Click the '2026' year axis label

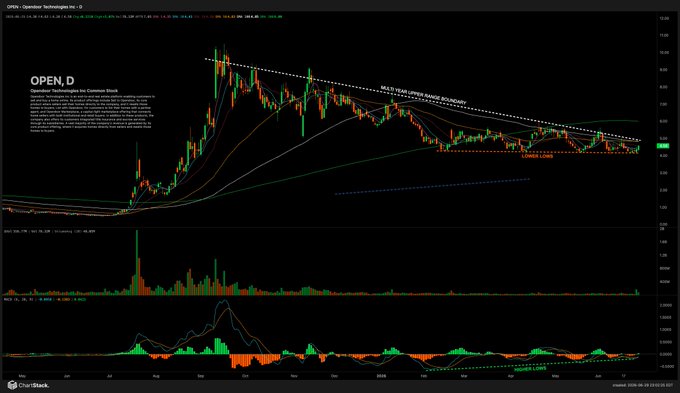tap(381, 376)
